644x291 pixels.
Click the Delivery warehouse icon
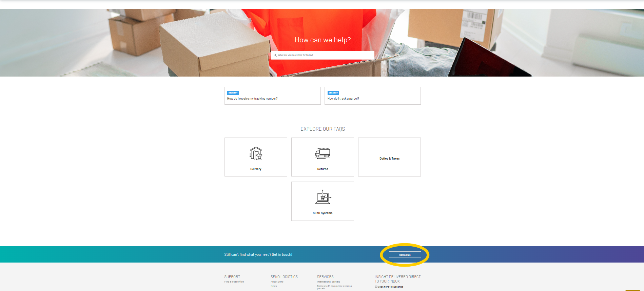coord(256,153)
